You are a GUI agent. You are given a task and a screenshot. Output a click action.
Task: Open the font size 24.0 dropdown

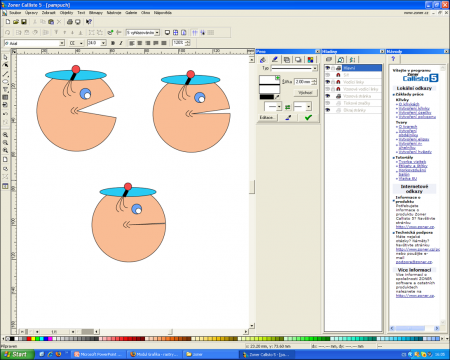pos(104,43)
